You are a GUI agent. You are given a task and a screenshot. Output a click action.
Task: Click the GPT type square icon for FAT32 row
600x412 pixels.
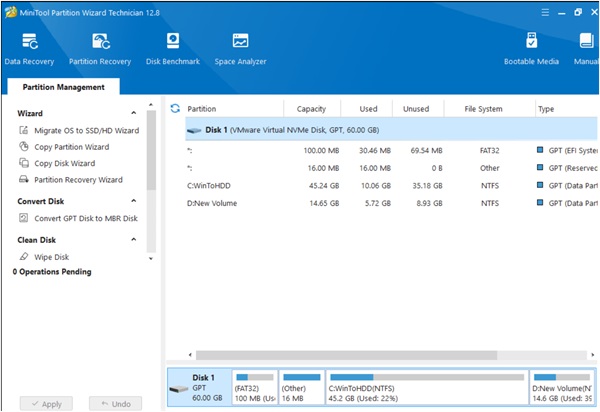point(540,150)
